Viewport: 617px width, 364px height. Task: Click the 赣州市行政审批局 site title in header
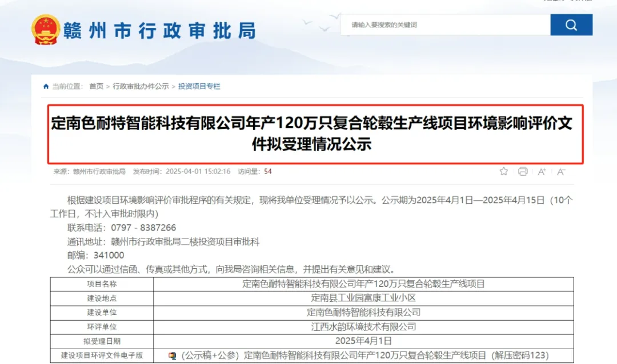coord(160,30)
